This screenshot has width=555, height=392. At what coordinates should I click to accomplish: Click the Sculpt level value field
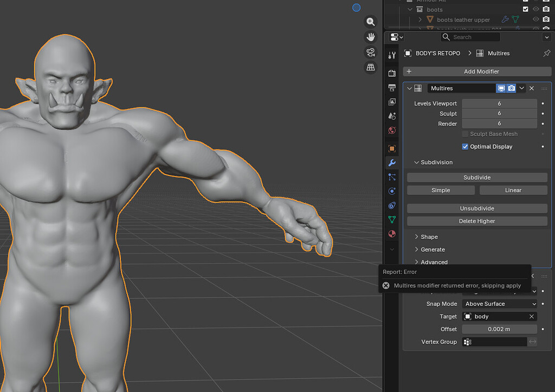[499, 114]
